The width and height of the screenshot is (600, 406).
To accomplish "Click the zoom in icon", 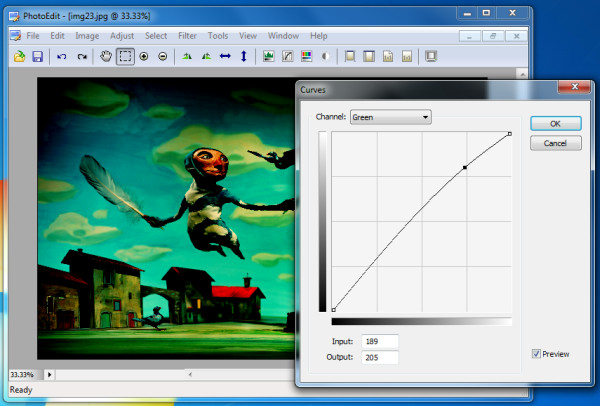I will tap(144, 57).
